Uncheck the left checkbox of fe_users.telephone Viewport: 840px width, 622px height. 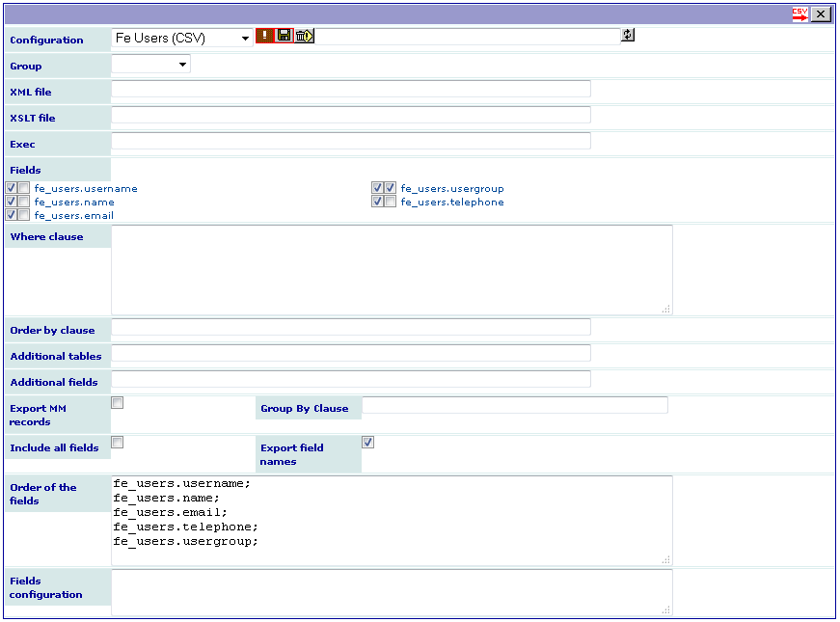pos(377,201)
